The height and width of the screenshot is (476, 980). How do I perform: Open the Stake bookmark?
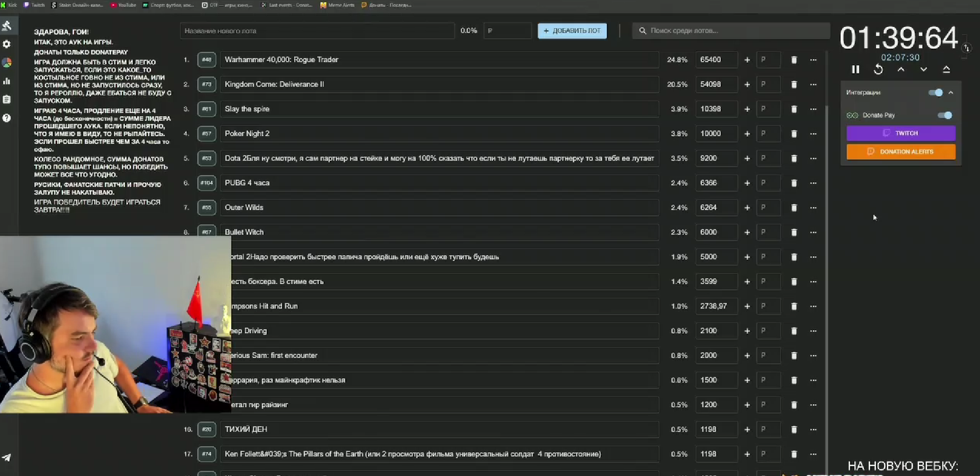click(x=77, y=5)
